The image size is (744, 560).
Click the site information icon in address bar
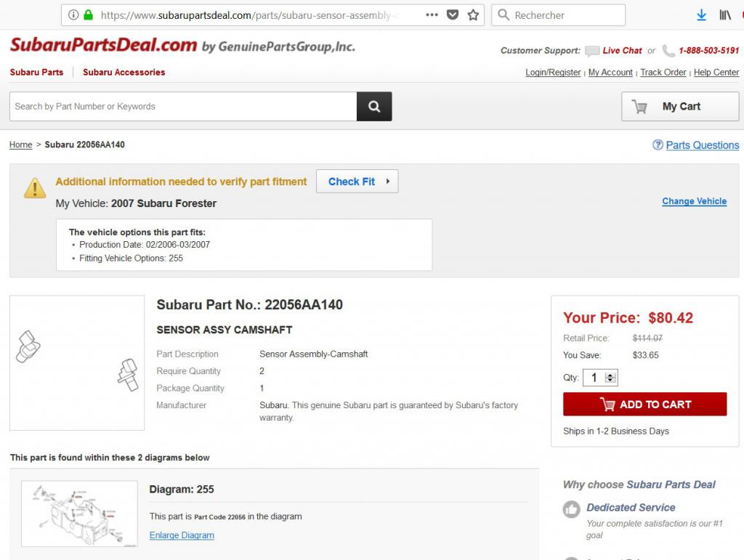[73, 15]
